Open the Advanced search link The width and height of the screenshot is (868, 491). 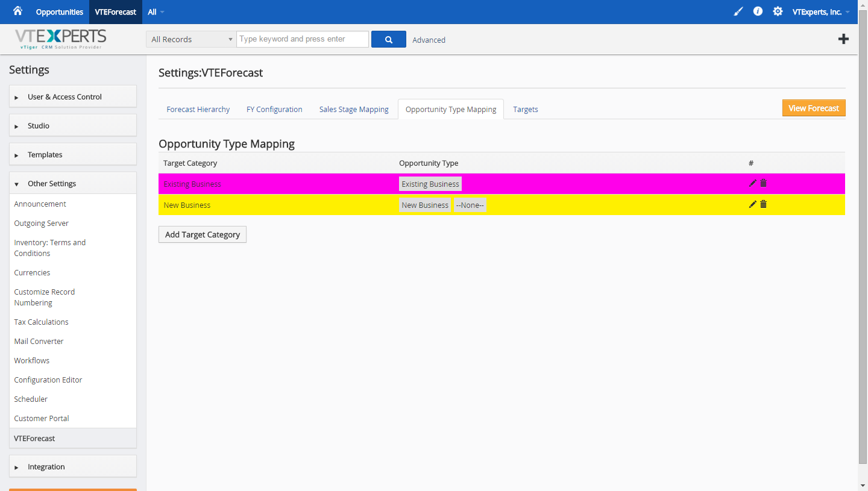pos(429,40)
